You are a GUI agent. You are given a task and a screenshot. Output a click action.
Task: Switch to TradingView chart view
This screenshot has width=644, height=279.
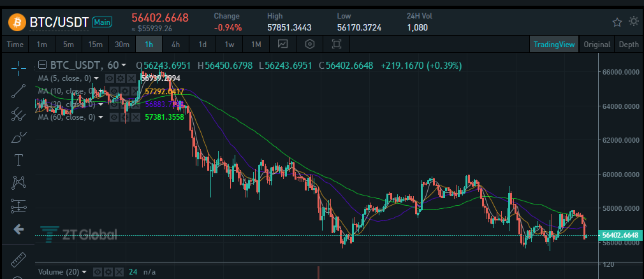[x=554, y=45]
